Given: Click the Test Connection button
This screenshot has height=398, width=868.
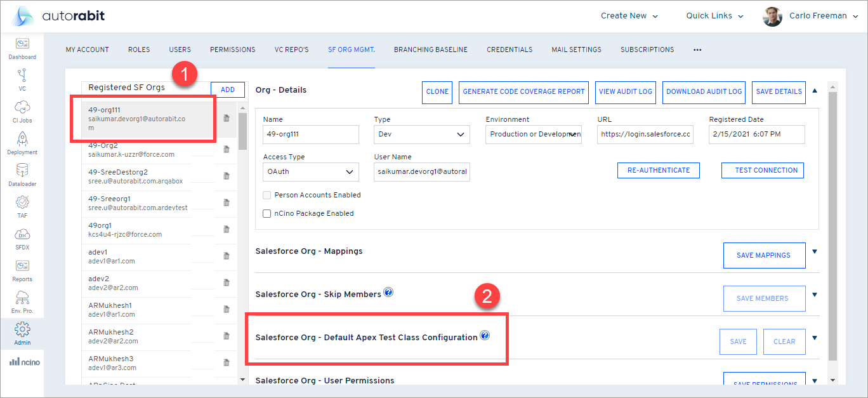Looking at the screenshot, I should pyautogui.click(x=762, y=171).
